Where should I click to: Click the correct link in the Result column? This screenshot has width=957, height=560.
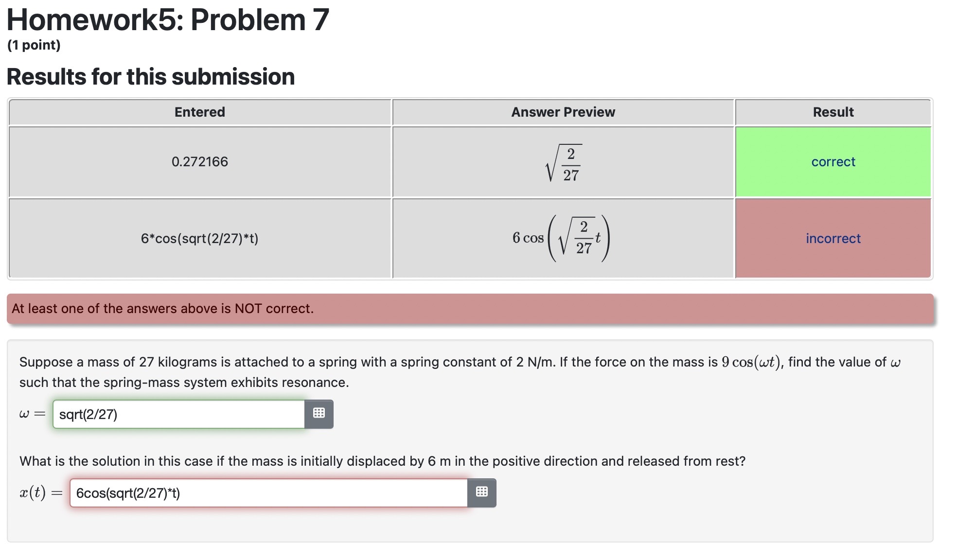click(833, 161)
